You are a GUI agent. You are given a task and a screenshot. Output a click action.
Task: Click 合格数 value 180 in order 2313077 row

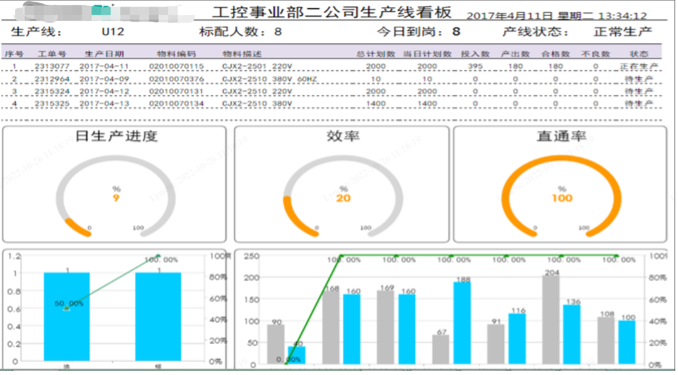tap(555, 66)
